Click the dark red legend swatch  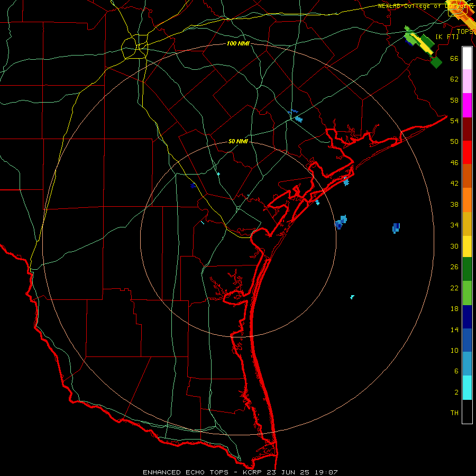[x=467, y=129]
